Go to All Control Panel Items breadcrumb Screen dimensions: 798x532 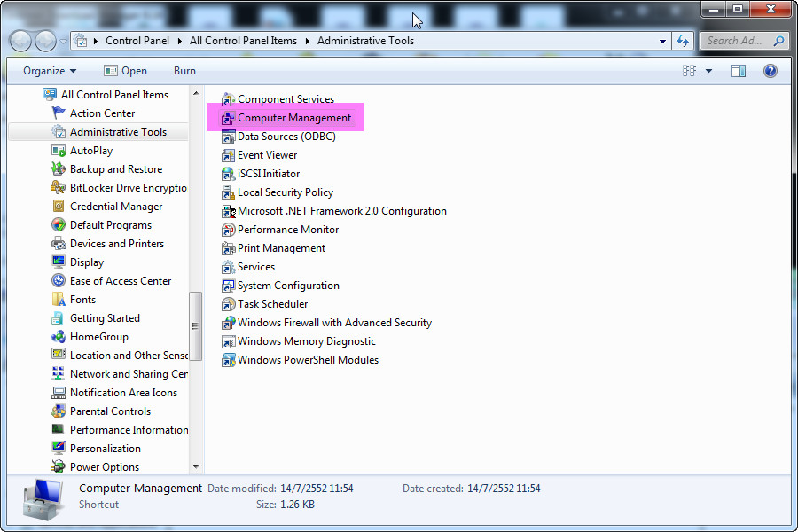click(x=243, y=41)
